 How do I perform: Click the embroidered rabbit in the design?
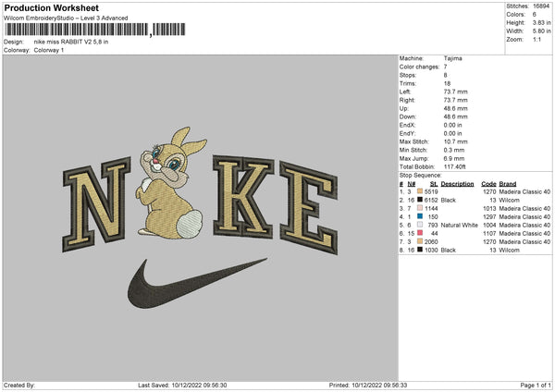point(171,183)
